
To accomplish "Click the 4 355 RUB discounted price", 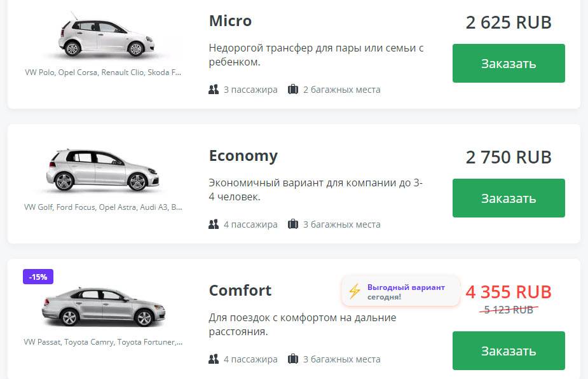I will pos(509,292).
